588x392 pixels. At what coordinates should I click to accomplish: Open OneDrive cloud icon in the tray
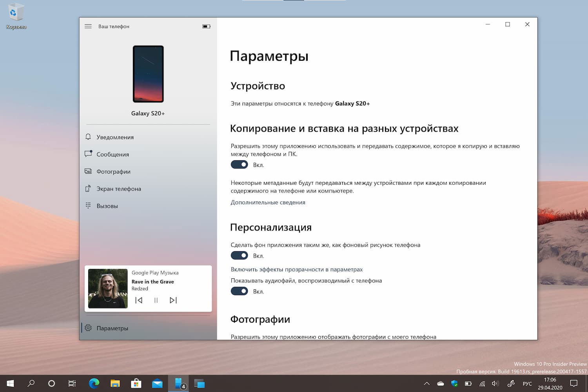coord(441,383)
